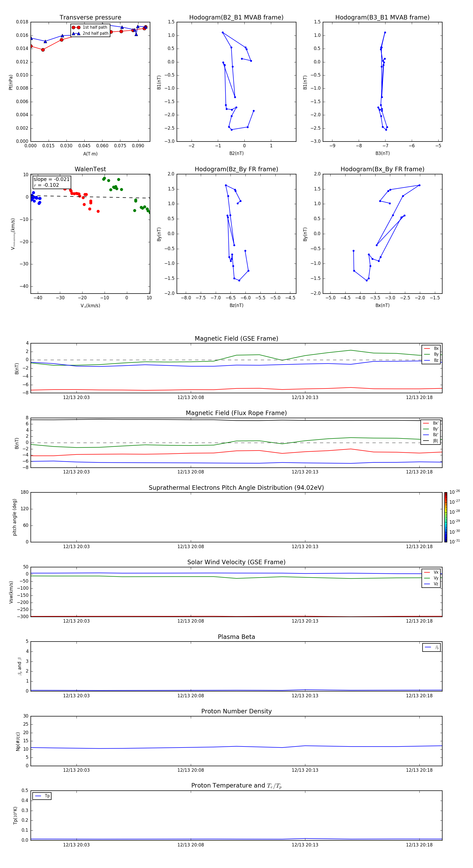This screenshot has height=868, width=473.
Task: Select the '2nd half path' legend entry
Action: pos(90,33)
